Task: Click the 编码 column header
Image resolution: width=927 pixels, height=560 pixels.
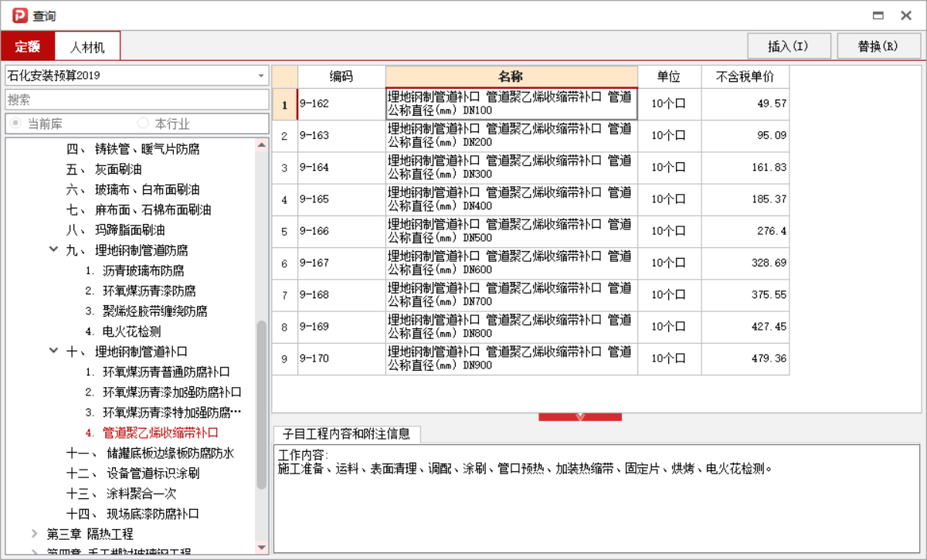Action: pos(341,76)
